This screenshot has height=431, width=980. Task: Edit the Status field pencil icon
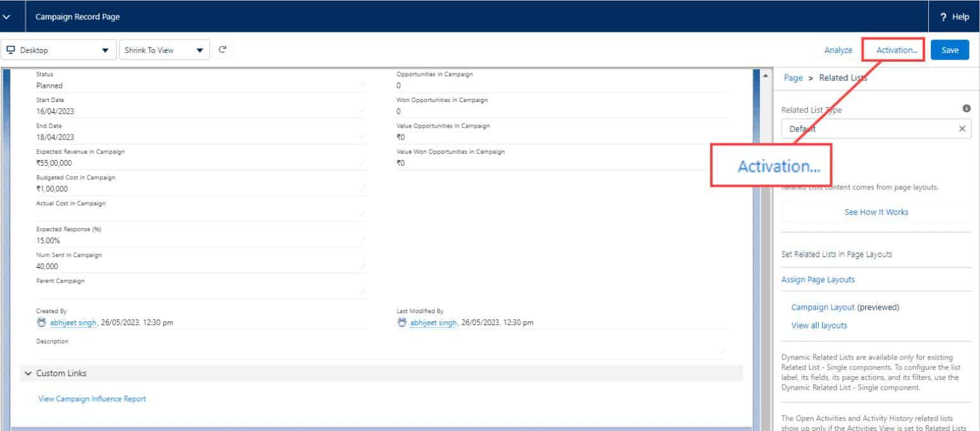[x=363, y=85]
